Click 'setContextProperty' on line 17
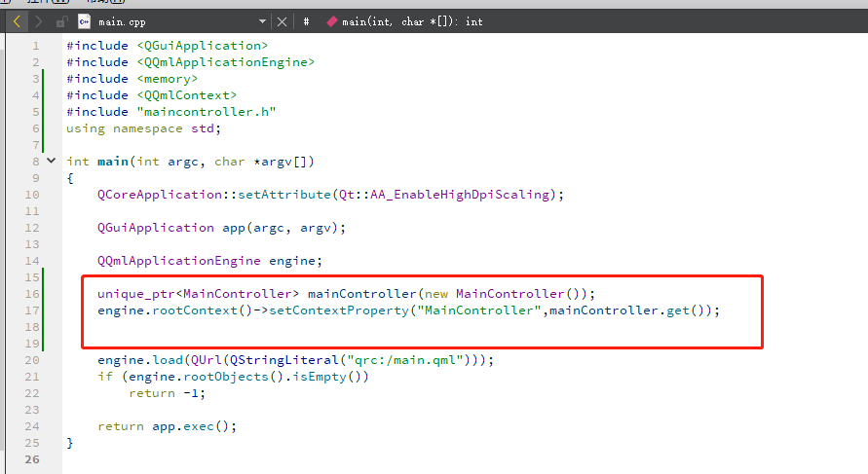 coord(339,310)
